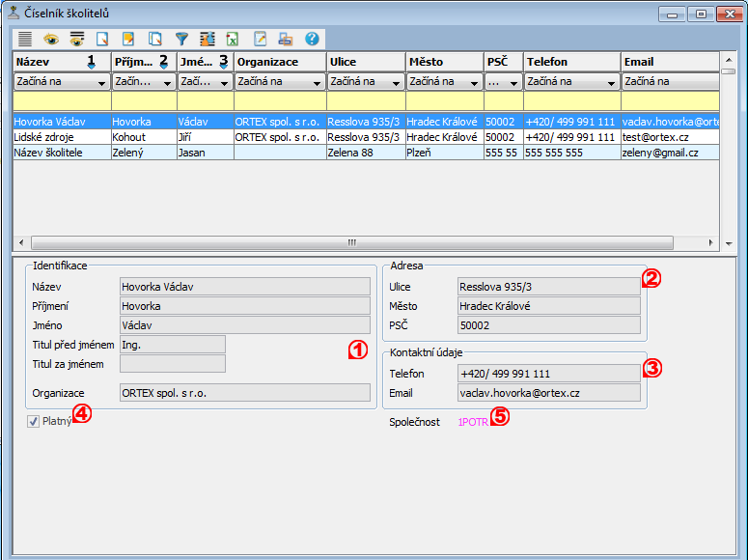The height and width of the screenshot is (560, 748).
Task: Expand the Organizace filter condition dropdown
Action: 317,83
